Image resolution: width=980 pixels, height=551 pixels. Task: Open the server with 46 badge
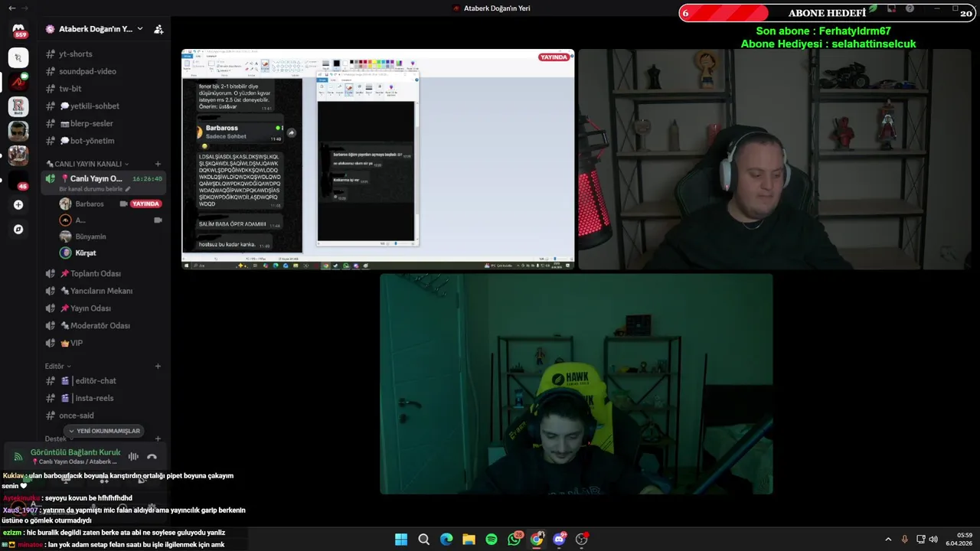tap(18, 181)
